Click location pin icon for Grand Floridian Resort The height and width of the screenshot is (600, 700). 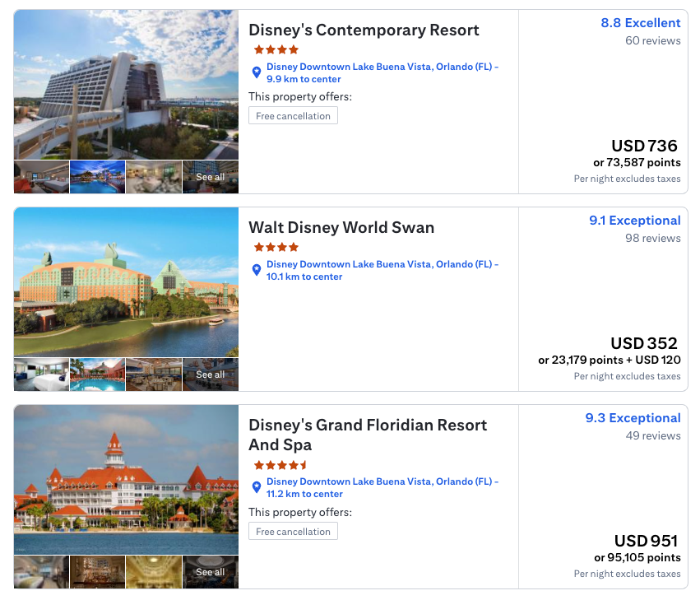256,487
